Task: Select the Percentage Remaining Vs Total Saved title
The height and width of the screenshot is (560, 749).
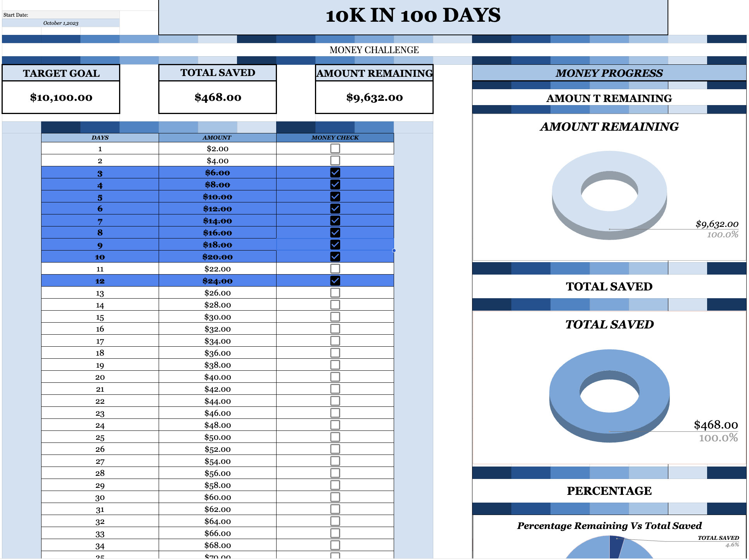Action: coord(609,526)
